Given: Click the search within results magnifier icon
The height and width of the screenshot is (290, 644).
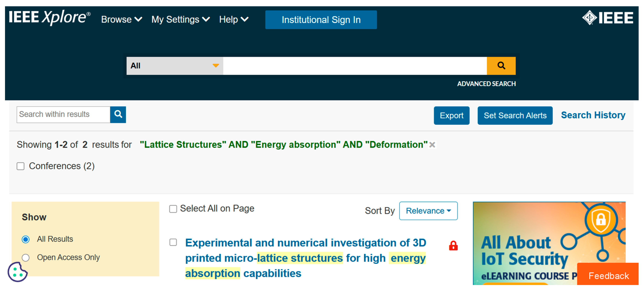Looking at the screenshot, I should pos(118,114).
